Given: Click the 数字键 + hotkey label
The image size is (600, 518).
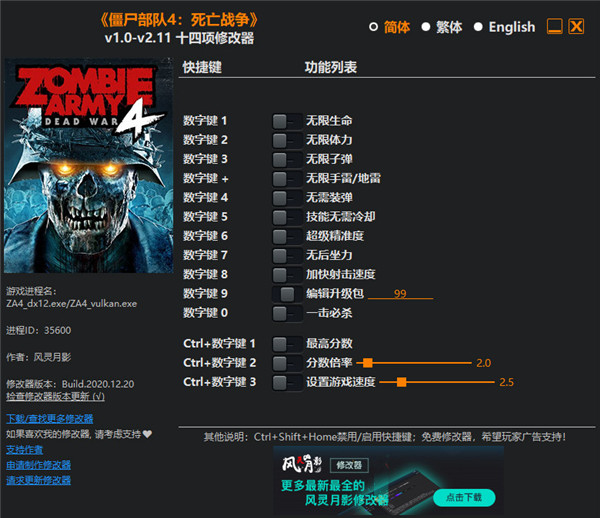Looking at the screenshot, I should 205,179.
